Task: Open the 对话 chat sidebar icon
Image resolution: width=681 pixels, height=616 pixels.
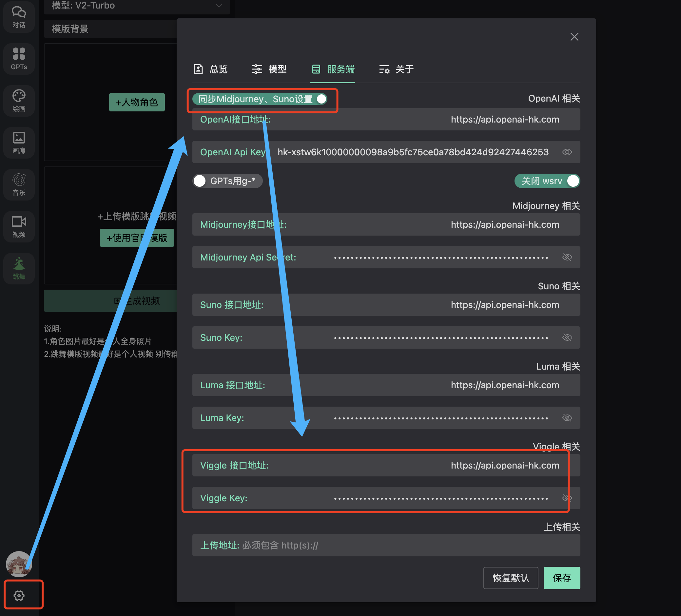Action: point(19,17)
